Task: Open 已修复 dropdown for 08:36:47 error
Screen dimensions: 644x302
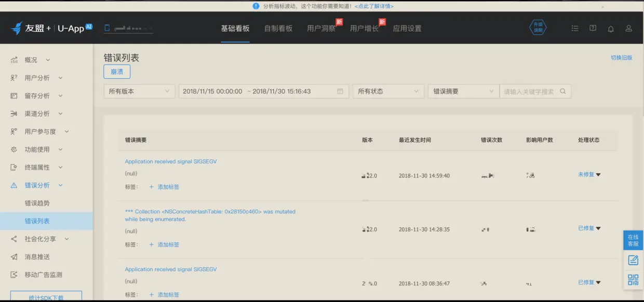Action: click(x=589, y=283)
